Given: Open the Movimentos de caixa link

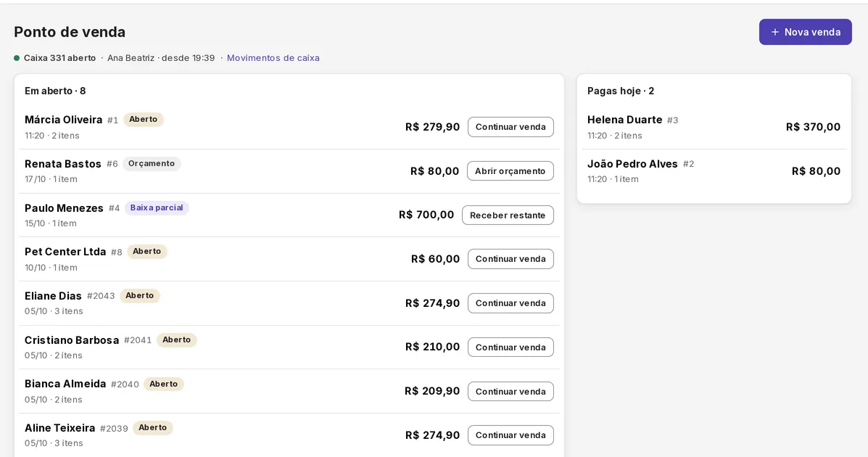Looking at the screenshot, I should tap(273, 57).
